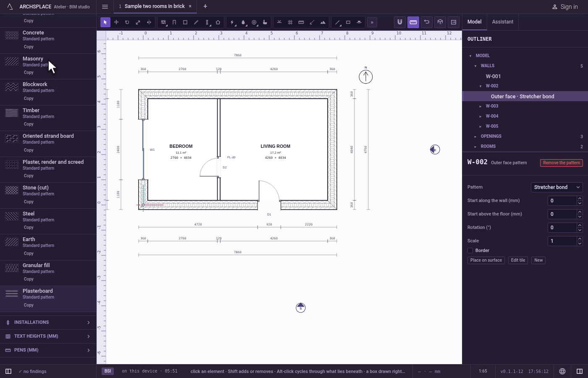The width and height of the screenshot is (588, 378).
Task: Switch to the Assistant tab
Action: coord(503,22)
